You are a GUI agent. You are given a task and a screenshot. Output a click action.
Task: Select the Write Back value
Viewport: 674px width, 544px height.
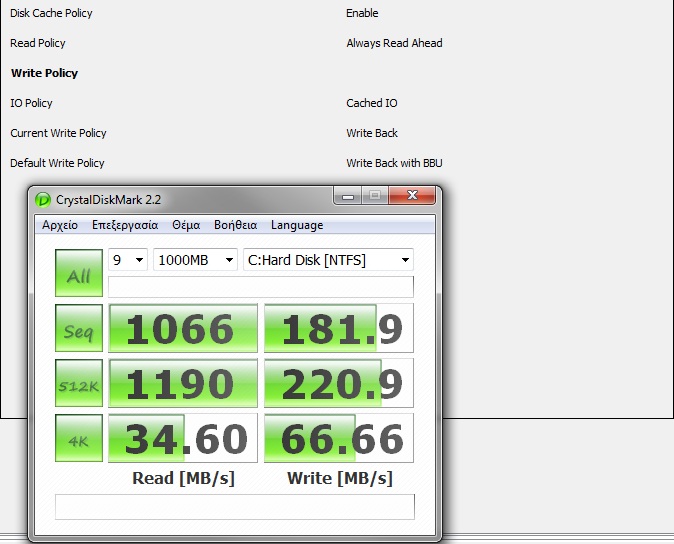pyautogui.click(x=372, y=133)
